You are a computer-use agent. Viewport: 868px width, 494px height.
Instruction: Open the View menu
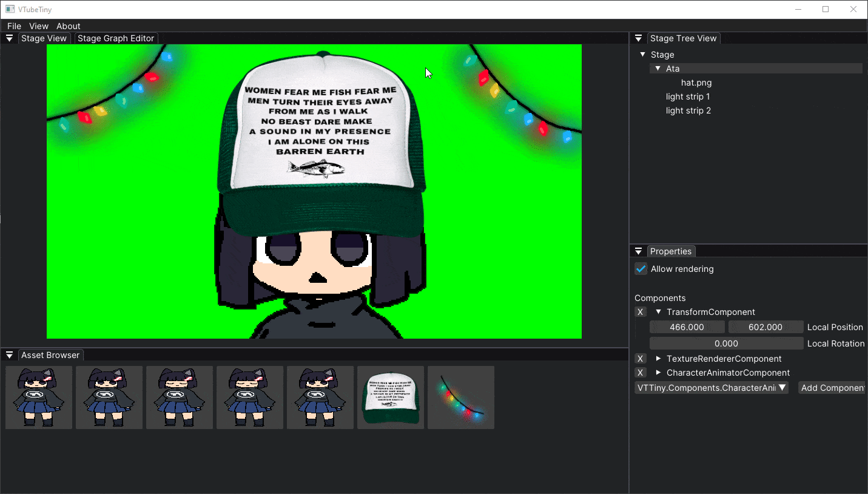pyautogui.click(x=39, y=26)
